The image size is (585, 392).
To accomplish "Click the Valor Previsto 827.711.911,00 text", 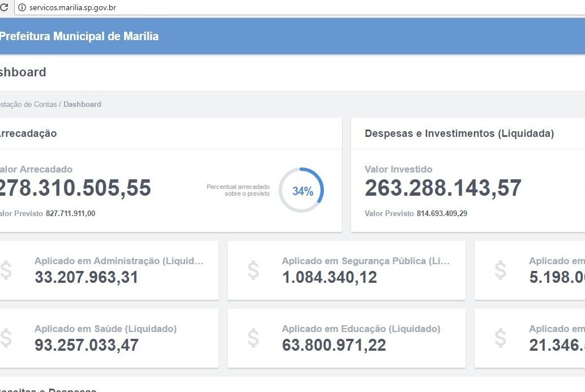I will coord(48,213).
